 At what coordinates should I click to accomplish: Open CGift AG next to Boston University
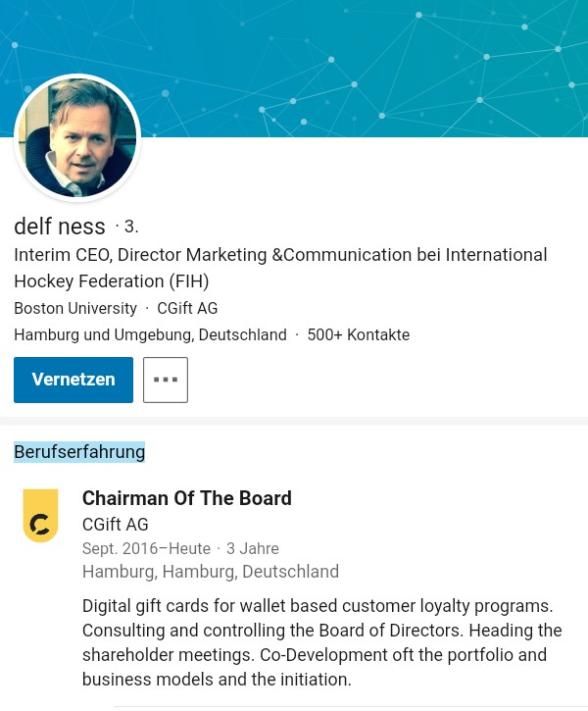(x=187, y=308)
